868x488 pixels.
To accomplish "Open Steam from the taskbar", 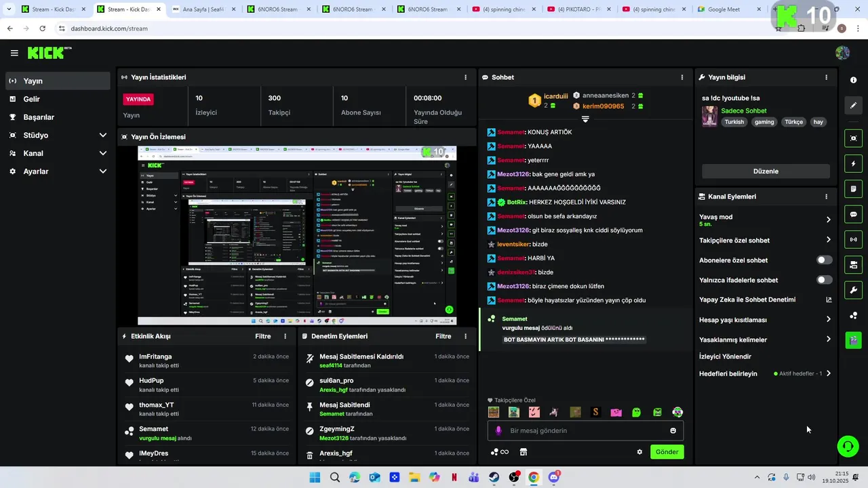I will (x=494, y=477).
